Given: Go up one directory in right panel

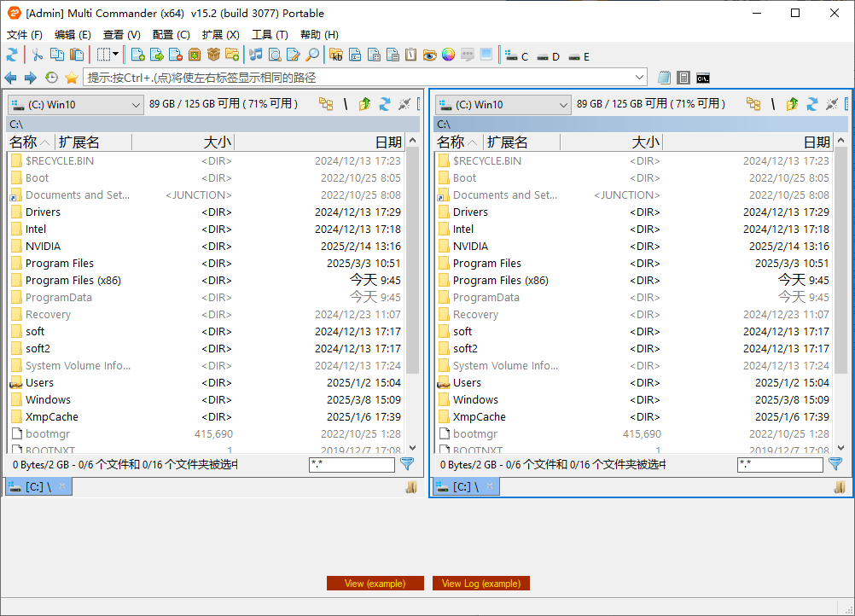Looking at the screenshot, I should click(x=791, y=103).
